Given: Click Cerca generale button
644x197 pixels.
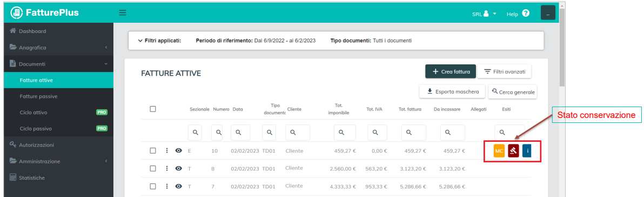Looking at the screenshot, I should 513,92.
